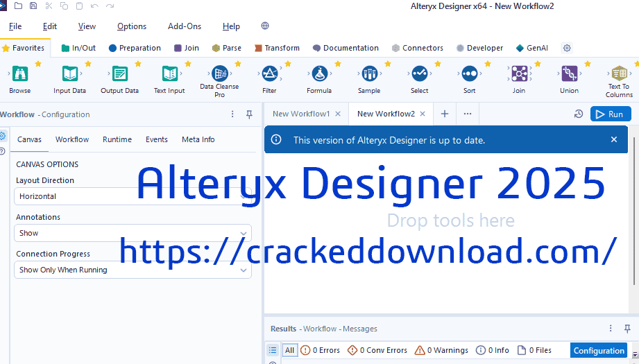Expand the Layout Direction dropdown
Screen dimensions: 639x364
coord(132,196)
